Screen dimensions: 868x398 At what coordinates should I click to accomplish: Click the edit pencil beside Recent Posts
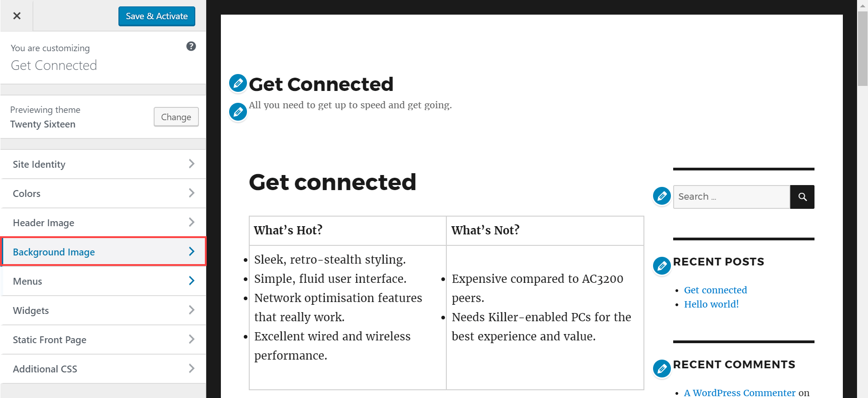[x=662, y=265]
